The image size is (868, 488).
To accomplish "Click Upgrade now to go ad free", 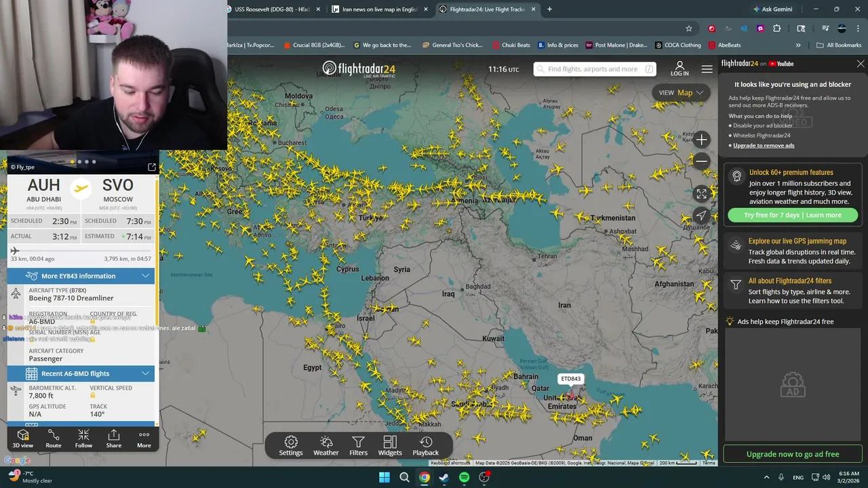I will click(793, 454).
